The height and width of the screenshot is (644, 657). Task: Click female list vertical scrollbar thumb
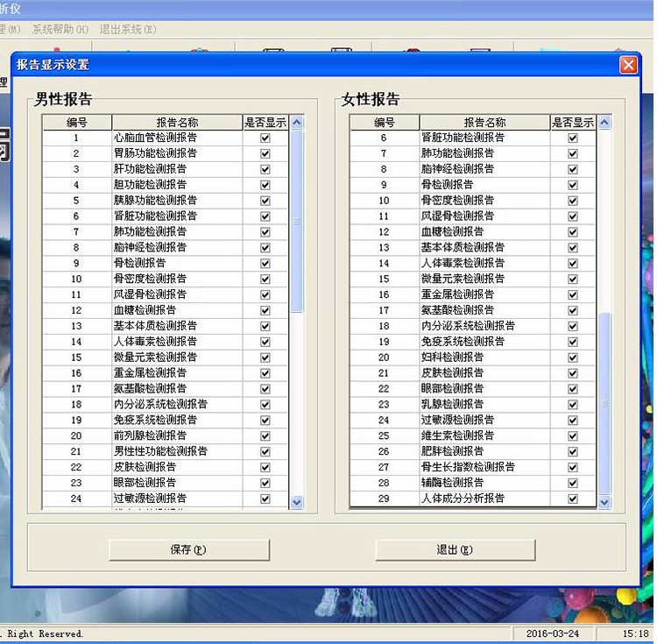tap(604, 403)
